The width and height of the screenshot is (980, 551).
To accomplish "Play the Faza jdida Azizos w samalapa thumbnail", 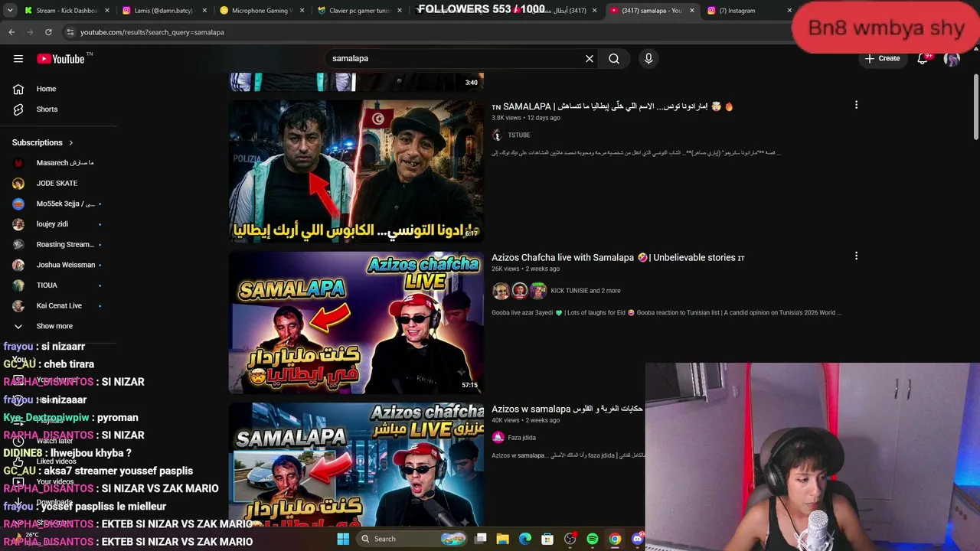I will tap(356, 465).
